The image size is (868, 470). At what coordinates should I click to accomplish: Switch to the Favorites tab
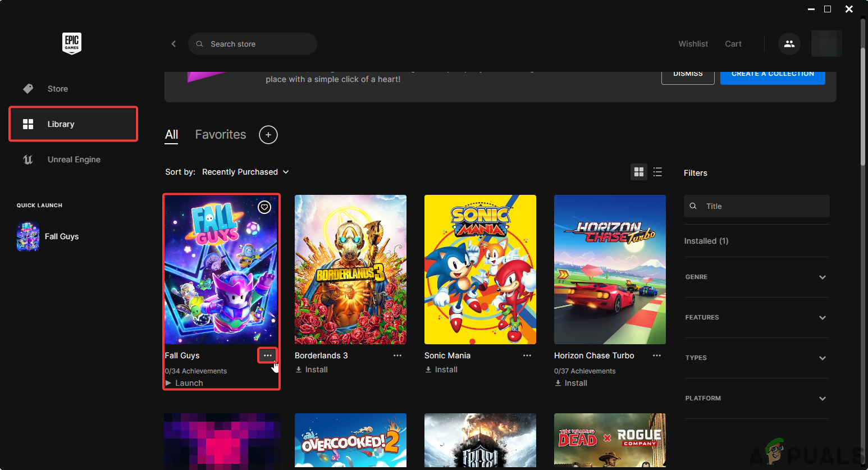221,135
